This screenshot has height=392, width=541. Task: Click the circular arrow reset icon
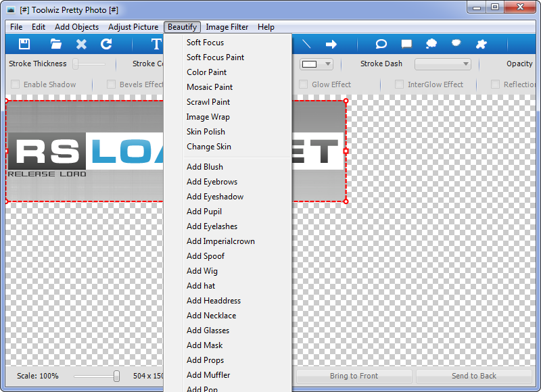click(x=106, y=44)
